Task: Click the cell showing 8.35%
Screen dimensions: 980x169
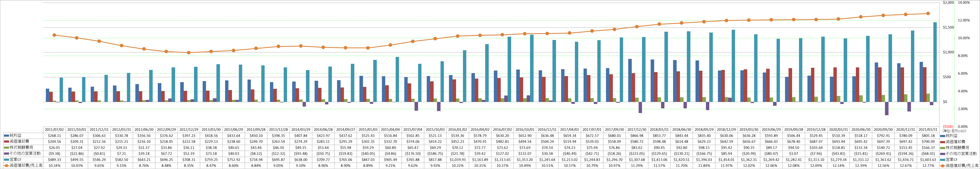Action: pos(189,166)
